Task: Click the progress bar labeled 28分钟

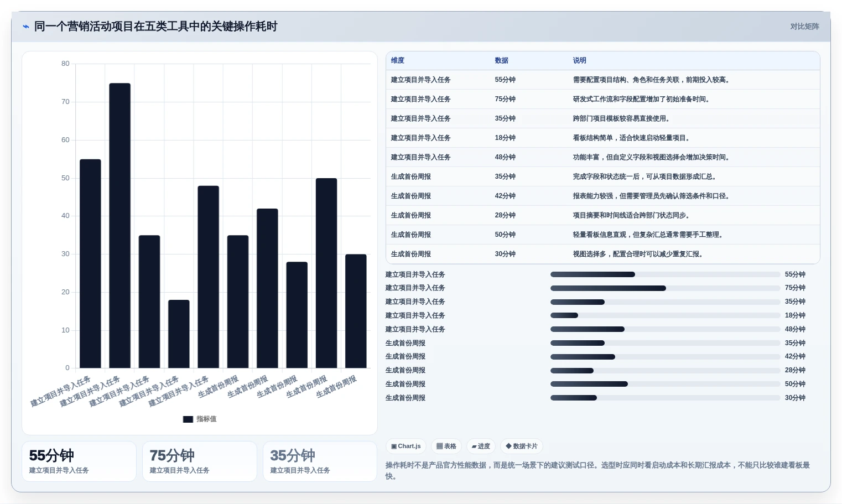Action: click(665, 371)
